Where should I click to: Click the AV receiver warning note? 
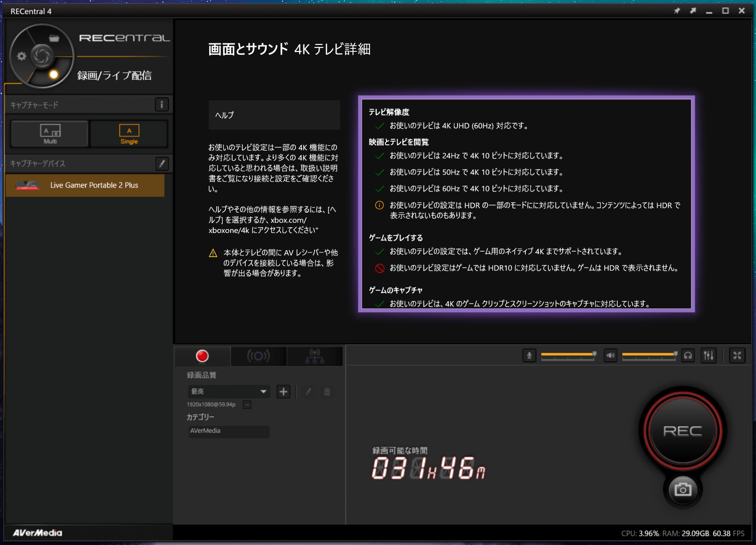pyautogui.click(x=274, y=263)
